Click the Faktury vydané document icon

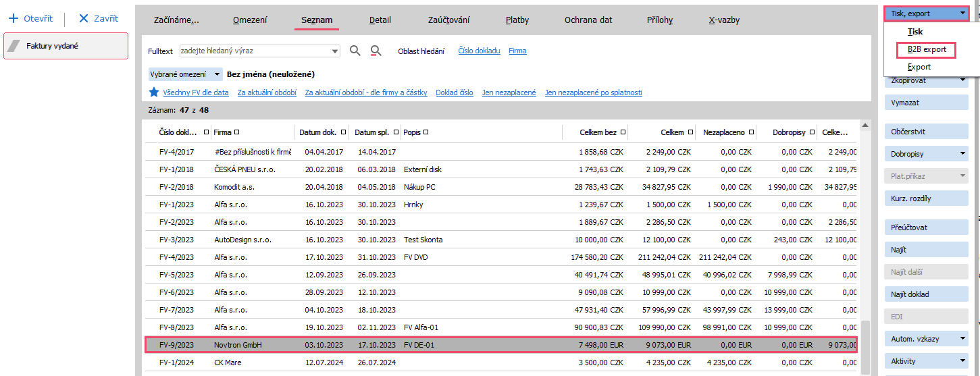[x=14, y=46]
